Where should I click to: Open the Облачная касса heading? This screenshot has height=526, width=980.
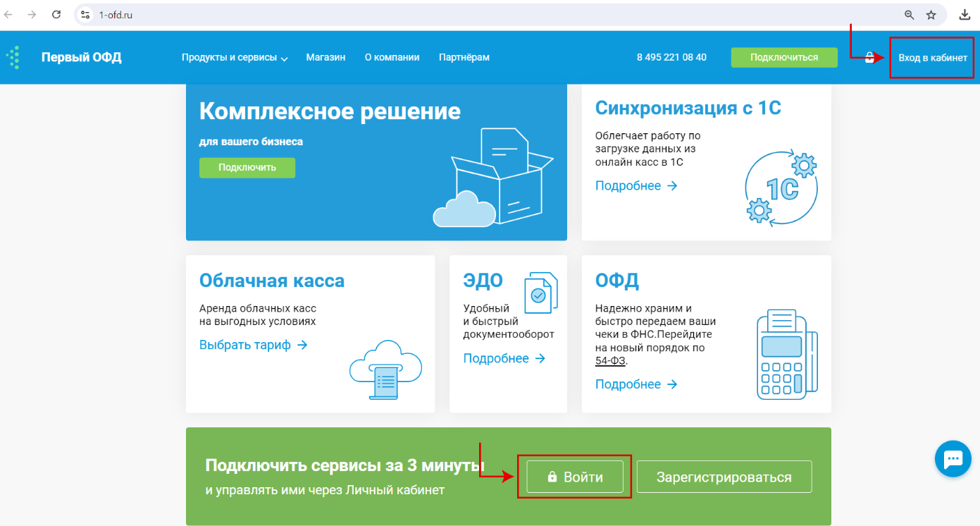[x=272, y=281]
